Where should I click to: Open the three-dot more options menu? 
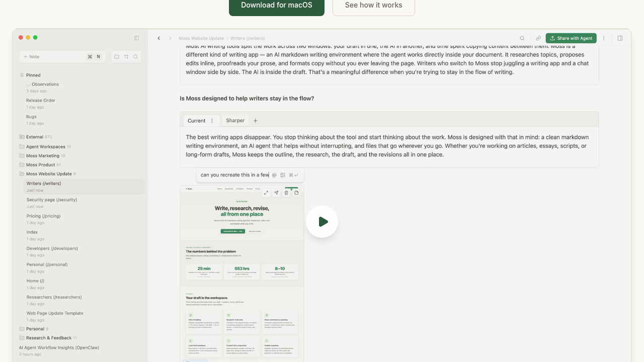pos(604,38)
